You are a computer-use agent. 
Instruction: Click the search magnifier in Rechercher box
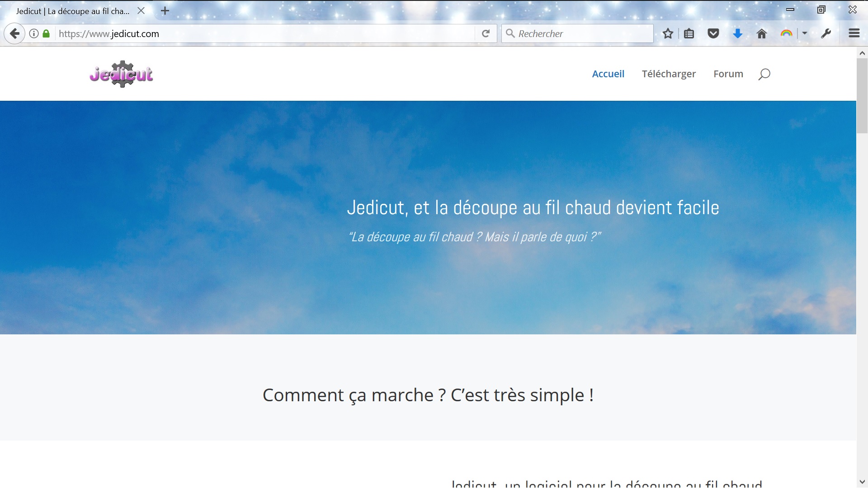pos(510,33)
